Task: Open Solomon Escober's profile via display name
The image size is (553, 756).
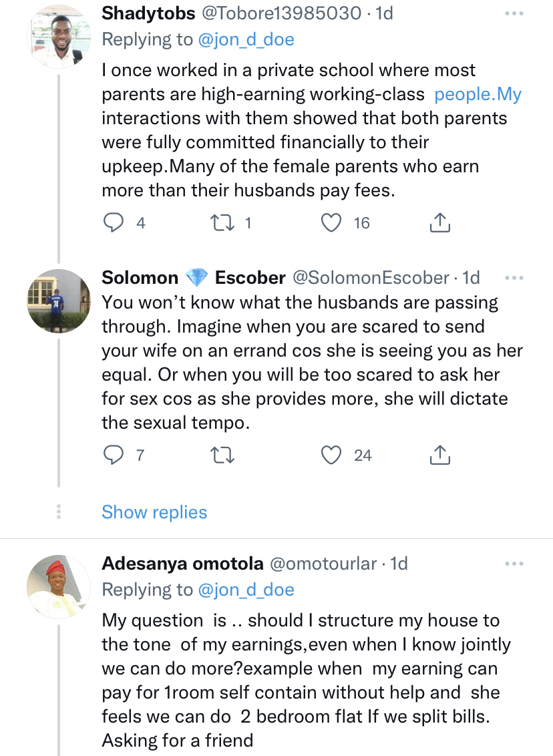Action: (194, 278)
